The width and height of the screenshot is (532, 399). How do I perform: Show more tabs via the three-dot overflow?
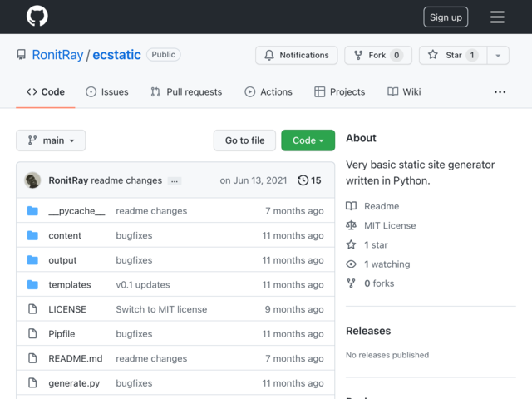click(x=500, y=92)
